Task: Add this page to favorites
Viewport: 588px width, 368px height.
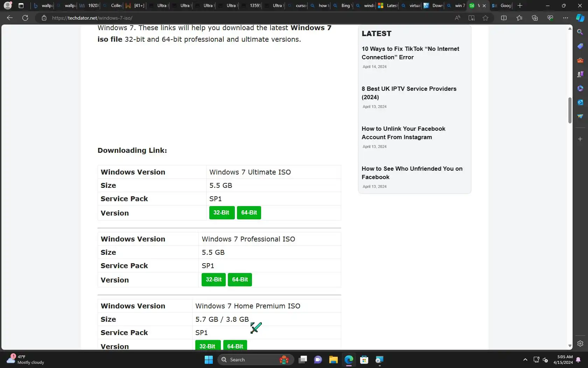Action: (485, 18)
